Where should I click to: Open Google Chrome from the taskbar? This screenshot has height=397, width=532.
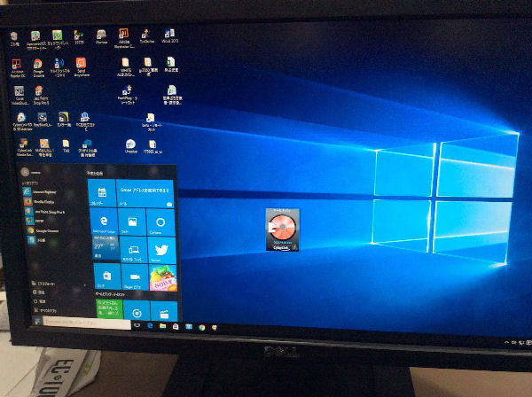pyautogui.click(x=202, y=328)
